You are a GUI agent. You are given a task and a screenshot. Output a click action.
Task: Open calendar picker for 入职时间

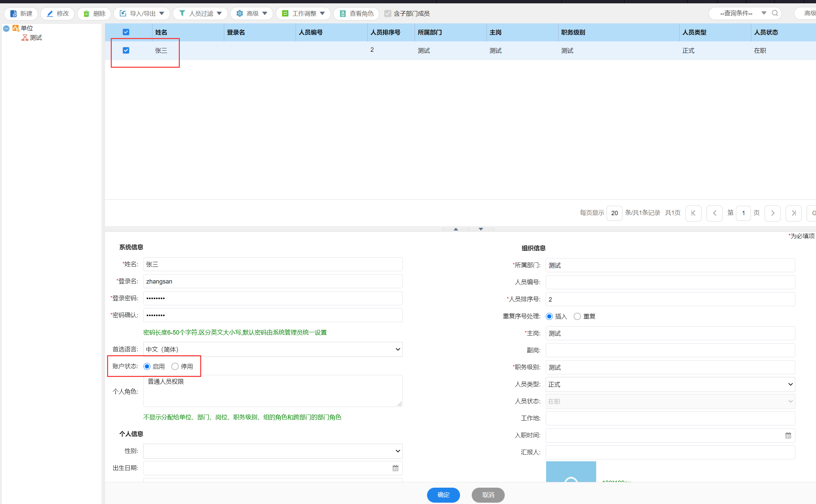click(788, 435)
